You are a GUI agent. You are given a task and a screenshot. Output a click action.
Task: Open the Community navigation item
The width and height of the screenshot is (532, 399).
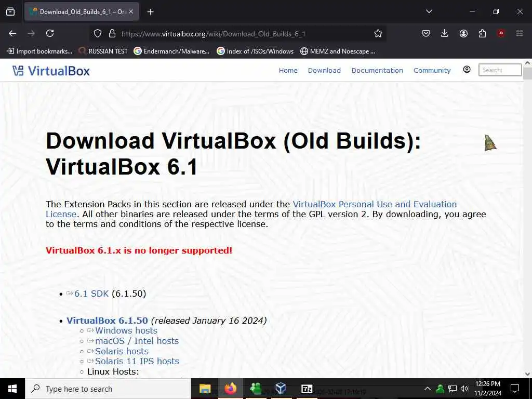click(432, 70)
